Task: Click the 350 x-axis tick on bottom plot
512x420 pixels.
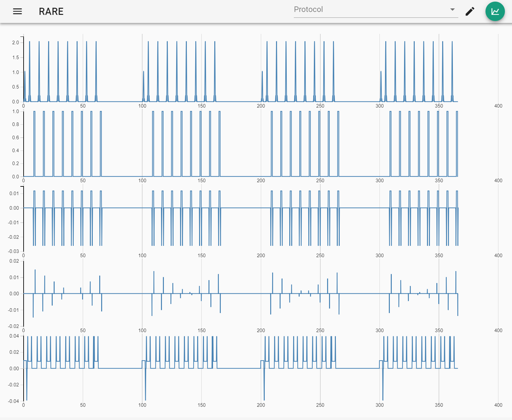Action: pyautogui.click(x=439, y=405)
